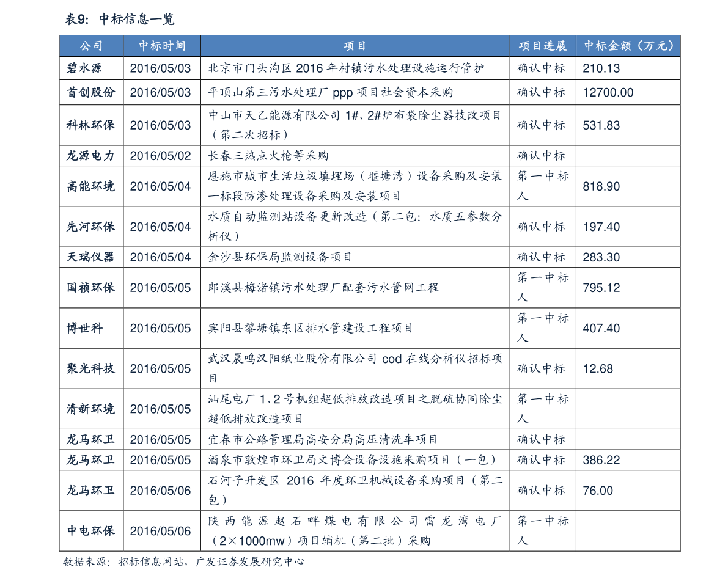Image resolution: width=728 pixels, height=581 pixels.
Task: Click company cell 天瑞仪器
Action: pyautogui.click(x=90, y=257)
